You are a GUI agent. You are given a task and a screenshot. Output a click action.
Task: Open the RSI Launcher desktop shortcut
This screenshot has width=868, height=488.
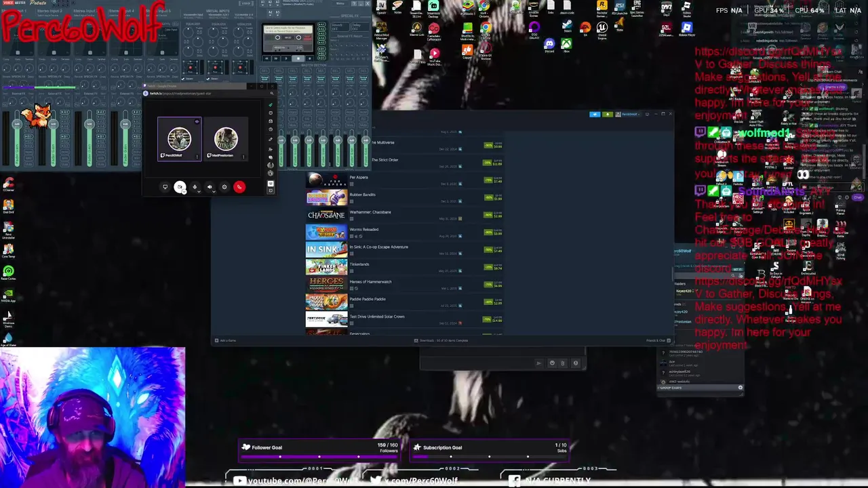pos(620,8)
